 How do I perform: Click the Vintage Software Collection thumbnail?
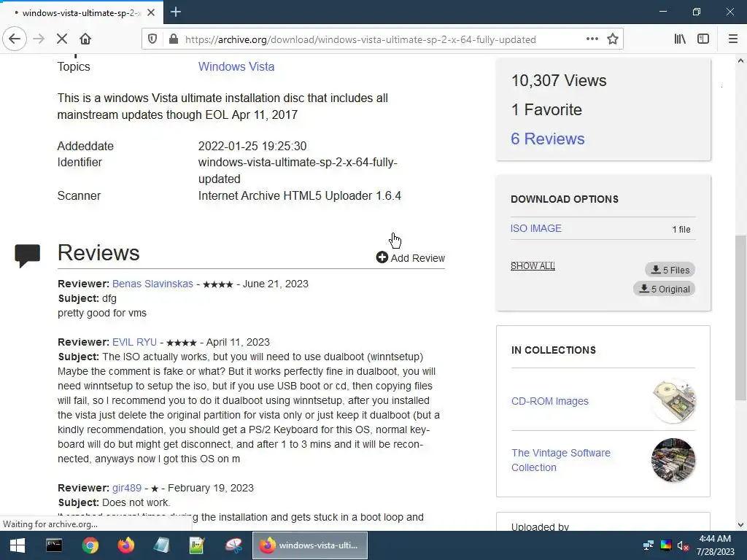(x=673, y=460)
